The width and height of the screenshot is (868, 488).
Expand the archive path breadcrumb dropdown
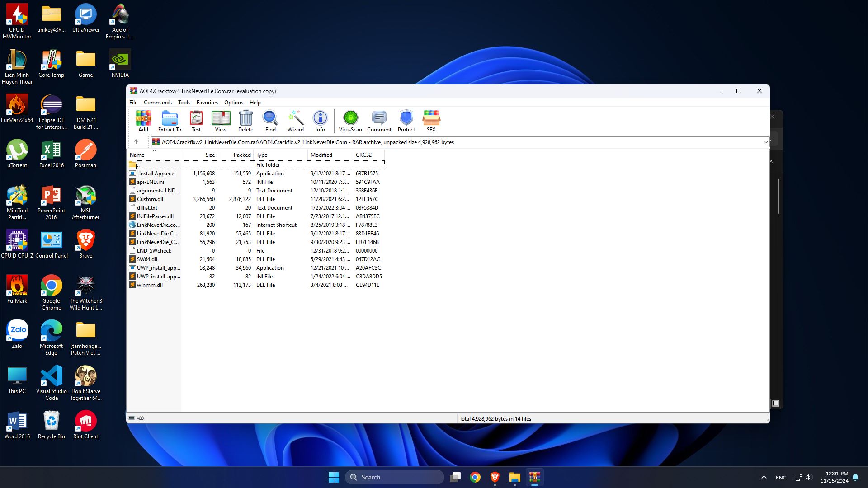(765, 142)
